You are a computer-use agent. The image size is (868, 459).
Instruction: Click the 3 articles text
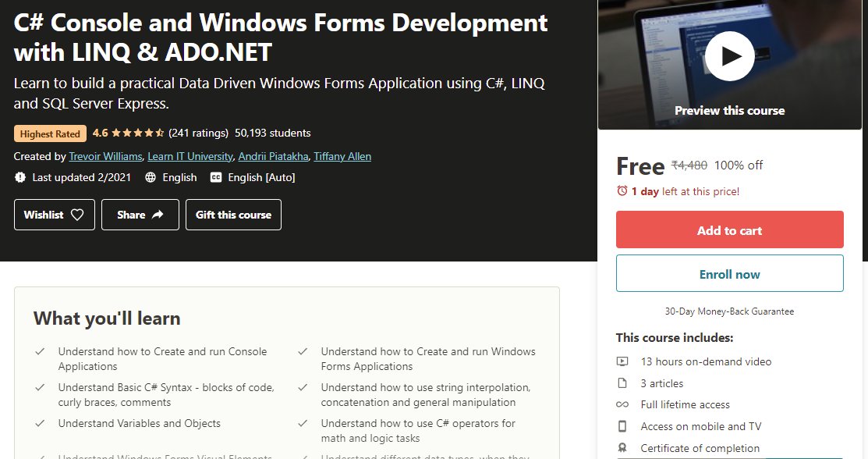(x=662, y=383)
